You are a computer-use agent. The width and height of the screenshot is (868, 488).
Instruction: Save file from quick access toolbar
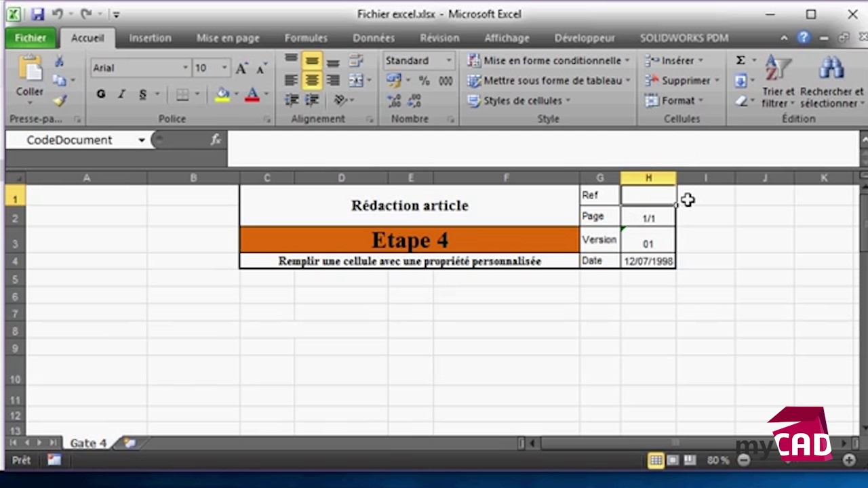coord(37,14)
